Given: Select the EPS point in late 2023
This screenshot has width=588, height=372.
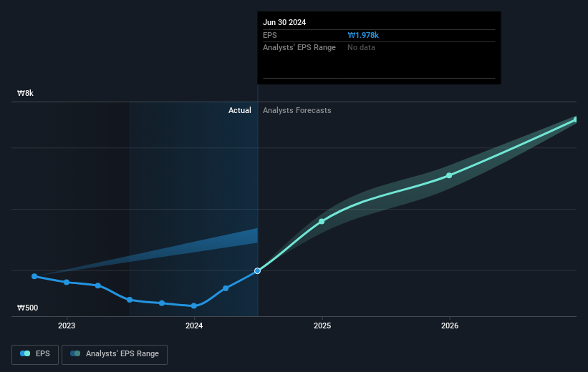Looking at the screenshot, I should [162, 303].
